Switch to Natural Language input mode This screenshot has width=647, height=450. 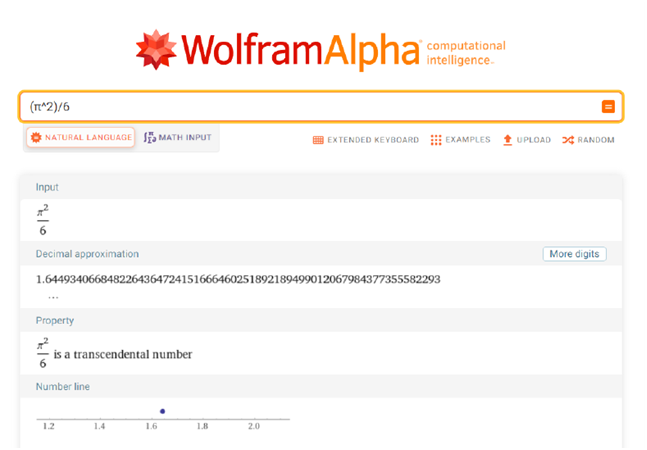(81, 137)
